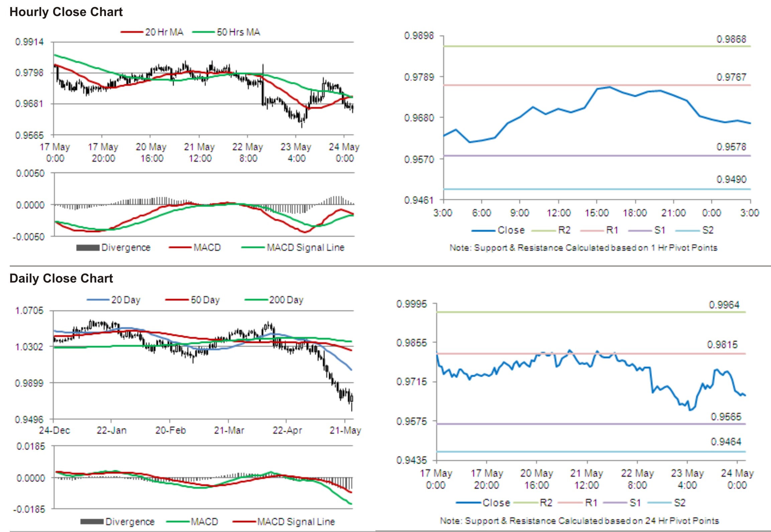The width and height of the screenshot is (771, 532).
Task: Click the red 20 Hr MA legend line
Action: [x=132, y=32]
